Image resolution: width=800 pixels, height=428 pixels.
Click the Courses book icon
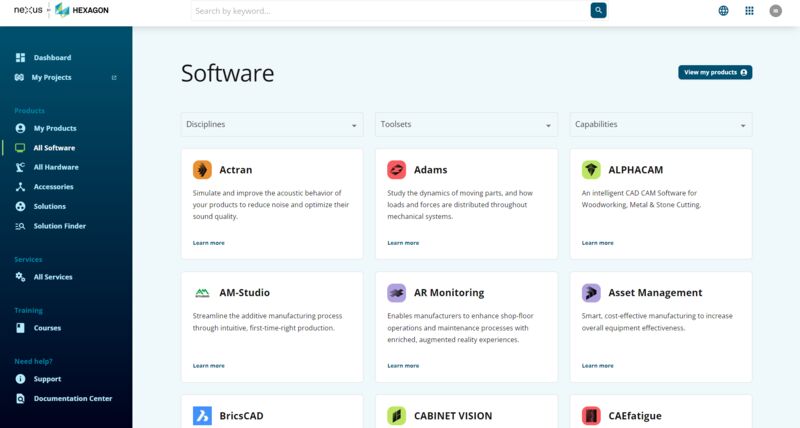point(20,328)
